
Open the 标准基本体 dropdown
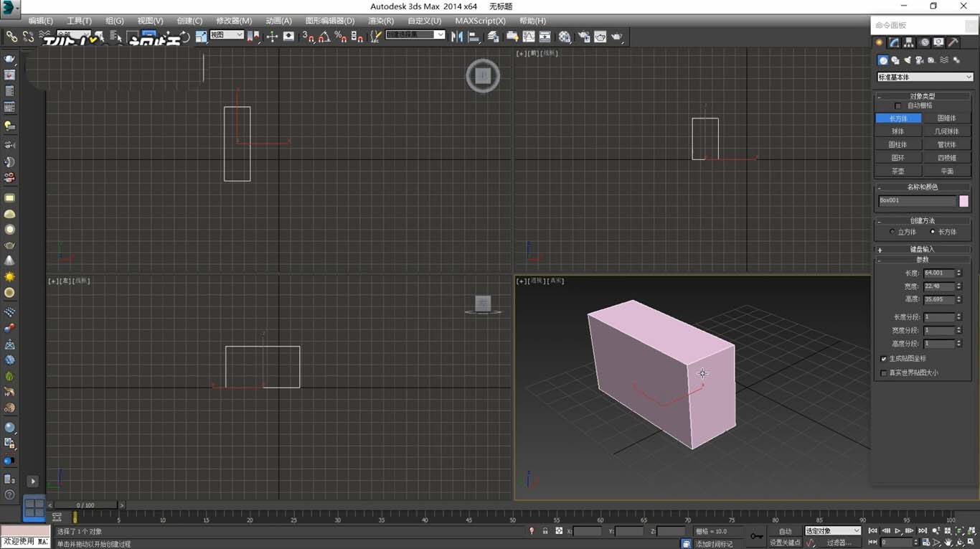(x=925, y=77)
